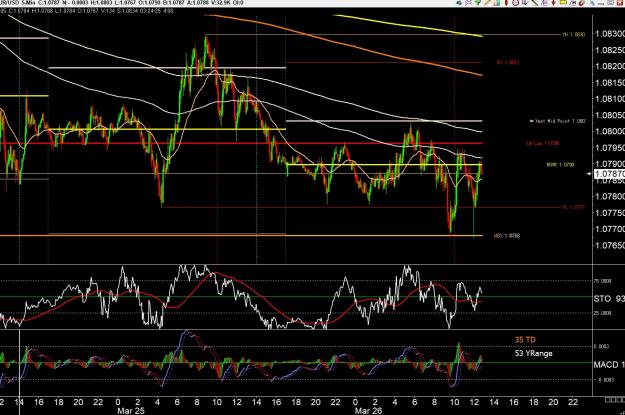Screen dimensions: 625x415
Task: Click the 1.0765 price axis label
Action: [x=610, y=246]
